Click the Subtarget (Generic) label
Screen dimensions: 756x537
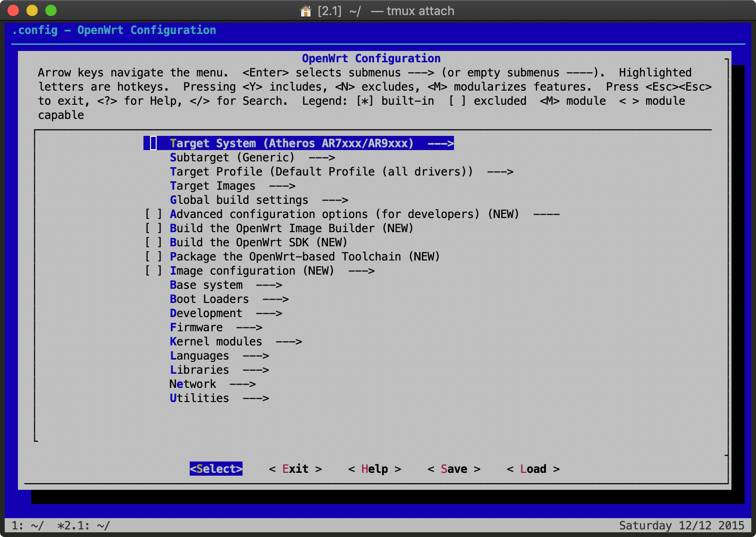point(232,158)
